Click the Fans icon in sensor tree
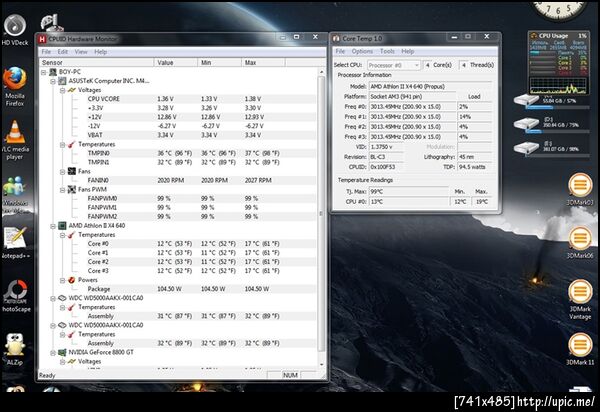This screenshot has width=600, height=412. (x=72, y=171)
